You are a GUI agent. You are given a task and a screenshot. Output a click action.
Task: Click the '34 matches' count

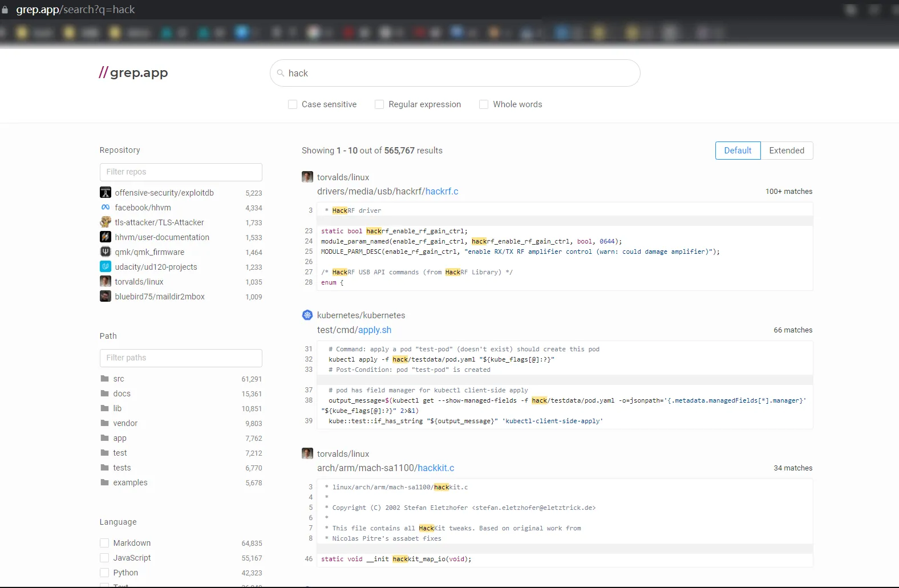click(793, 468)
